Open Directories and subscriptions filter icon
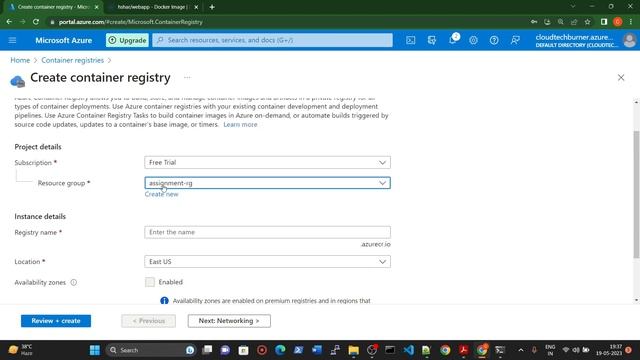This screenshot has height=360, width=640. [x=431, y=40]
